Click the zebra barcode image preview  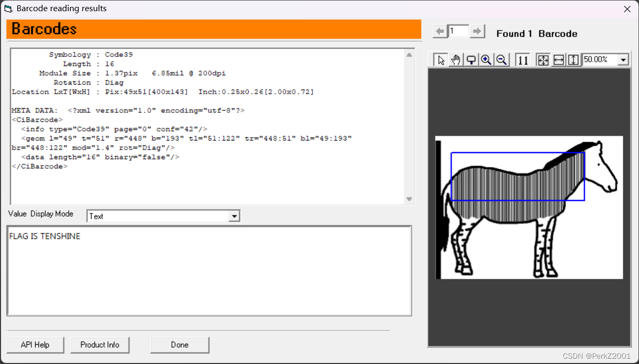click(529, 208)
